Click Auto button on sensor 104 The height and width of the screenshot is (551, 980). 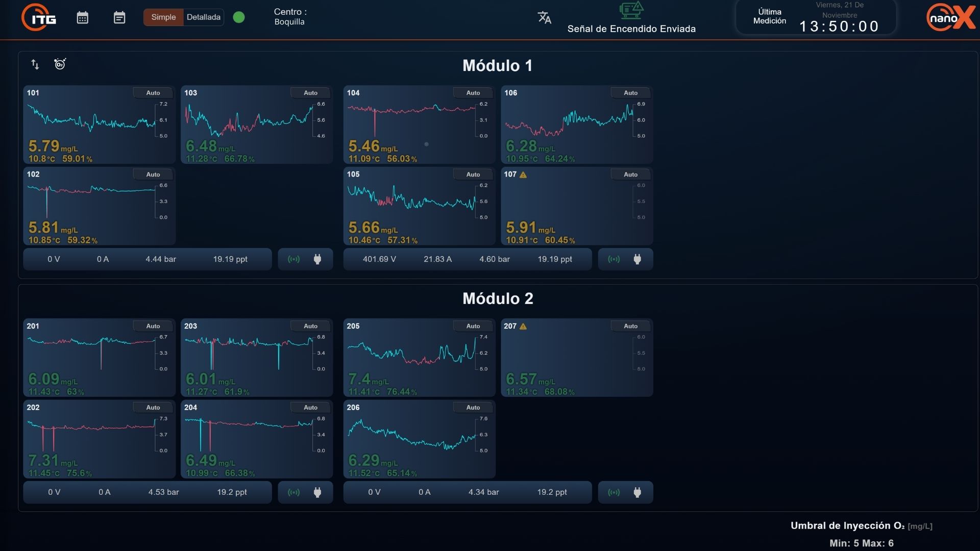pyautogui.click(x=473, y=93)
